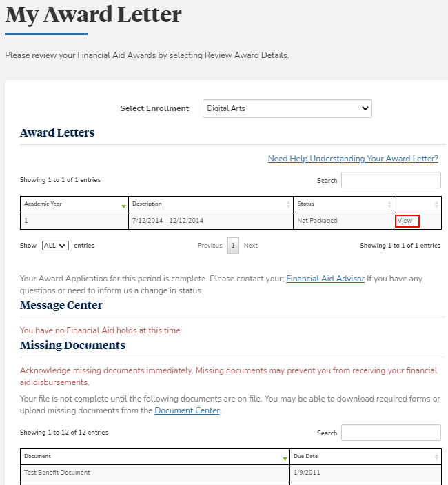Focus the Missing Documents search field

pos(391,433)
